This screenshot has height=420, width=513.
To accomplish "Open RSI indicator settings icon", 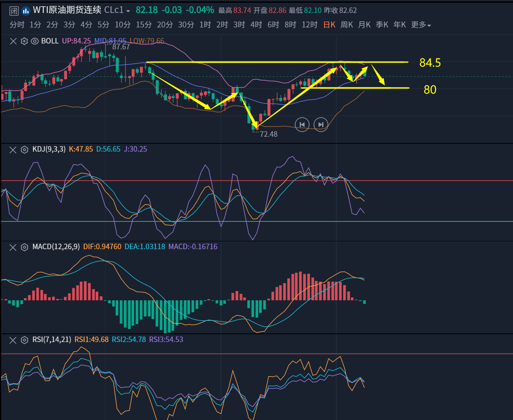I will click(24, 340).
